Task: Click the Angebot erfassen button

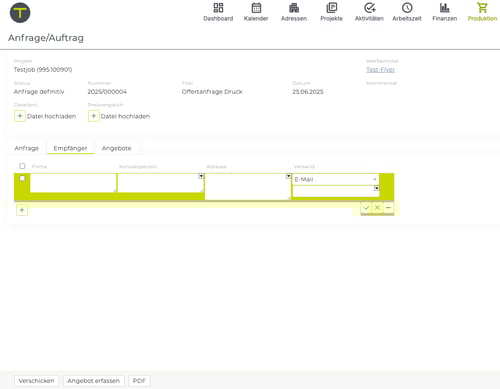Action: (94, 381)
